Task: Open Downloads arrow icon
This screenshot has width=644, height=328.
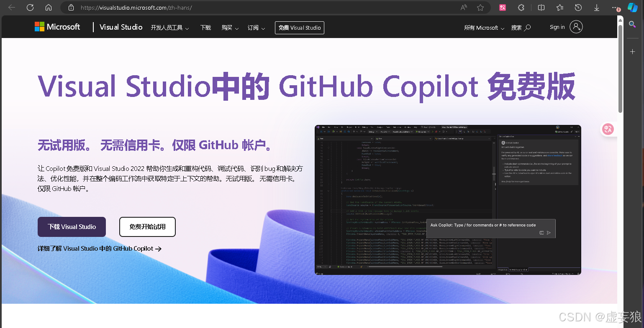Action: (597, 8)
